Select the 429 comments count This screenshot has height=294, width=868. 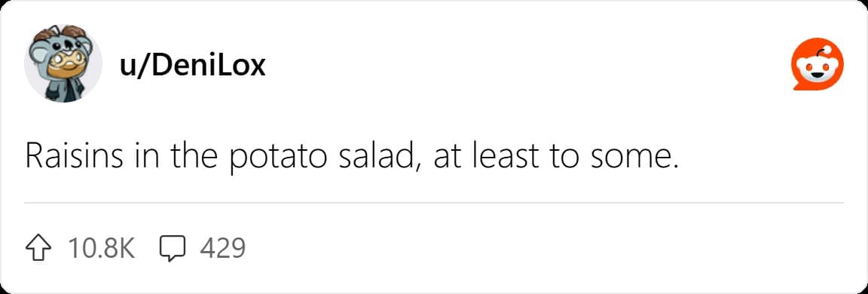click(223, 249)
